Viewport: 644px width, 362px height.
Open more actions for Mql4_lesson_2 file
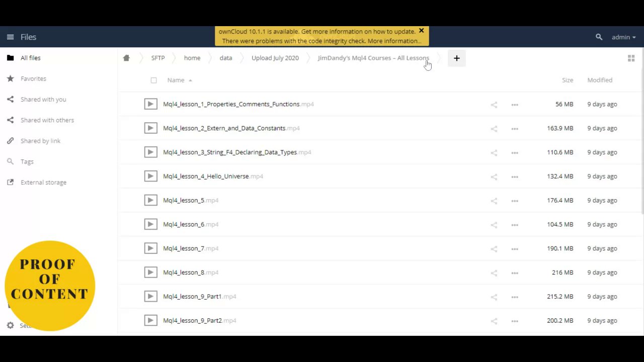tap(515, 129)
